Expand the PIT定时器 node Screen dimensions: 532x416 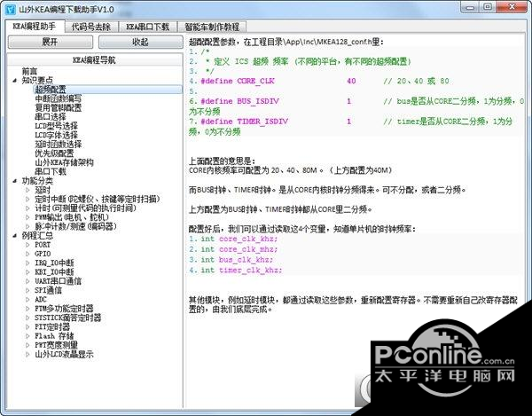point(27,327)
